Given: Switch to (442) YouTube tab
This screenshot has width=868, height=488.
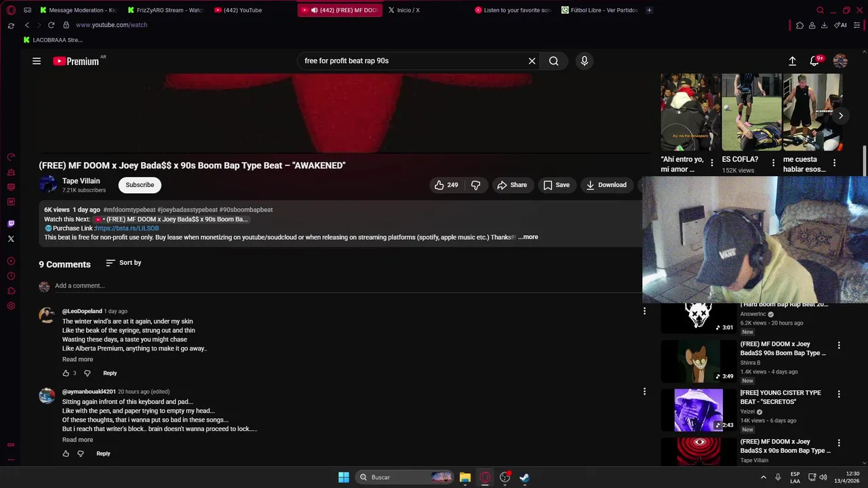Looking at the screenshot, I should click(252, 10).
